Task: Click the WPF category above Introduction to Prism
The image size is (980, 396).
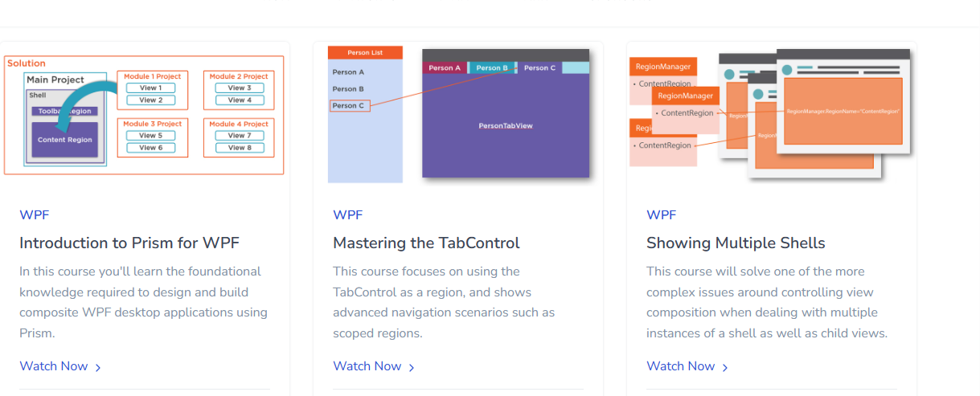Action: tap(34, 215)
